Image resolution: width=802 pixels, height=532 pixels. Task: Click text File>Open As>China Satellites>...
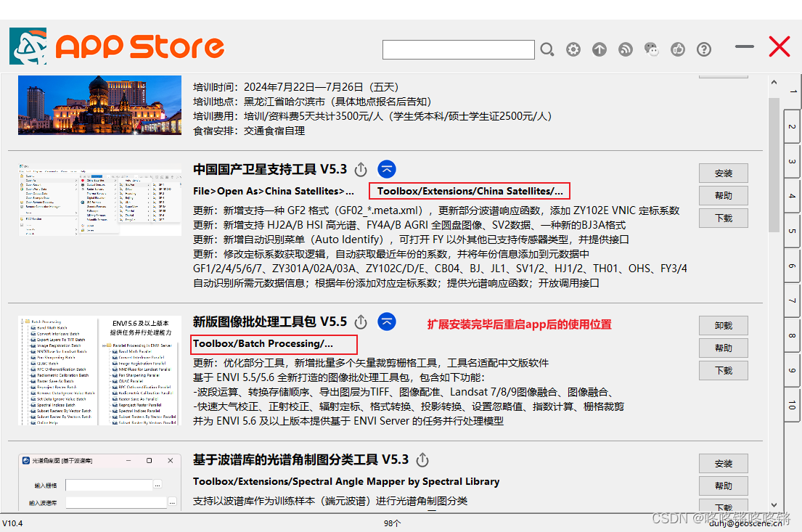[x=273, y=192]
